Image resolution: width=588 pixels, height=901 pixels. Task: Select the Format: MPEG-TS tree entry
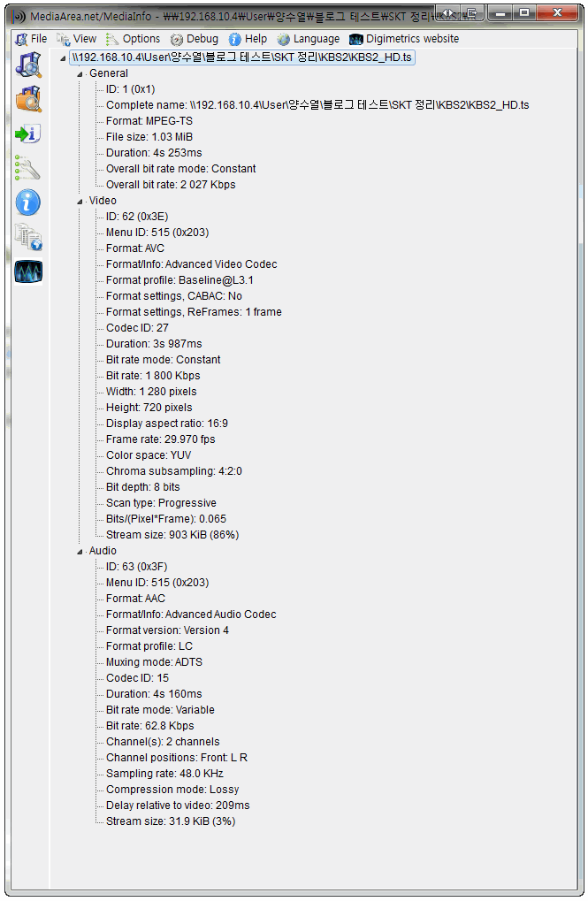pyautogui.click(x=149, y=121)
